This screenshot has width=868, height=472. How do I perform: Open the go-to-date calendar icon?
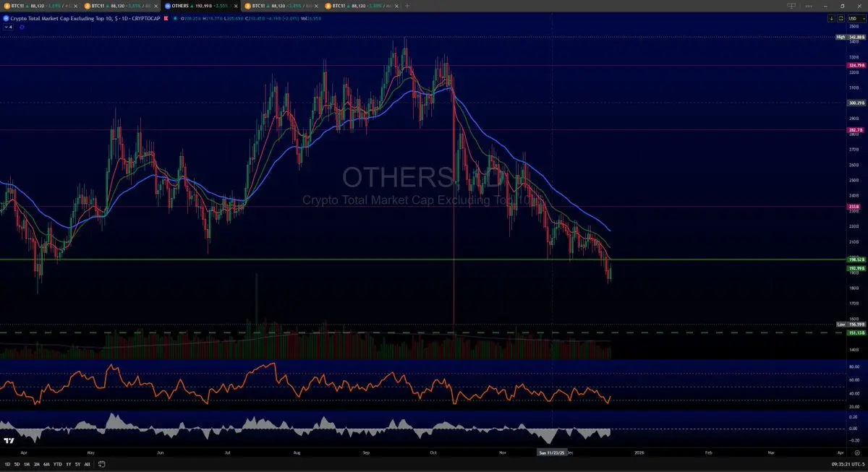point(102,463)
